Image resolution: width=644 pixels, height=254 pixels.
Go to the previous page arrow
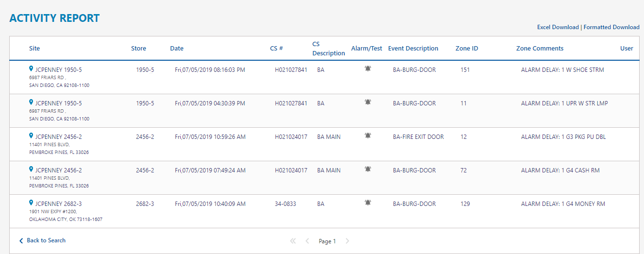pyautogui.click(x=307, y=241)
